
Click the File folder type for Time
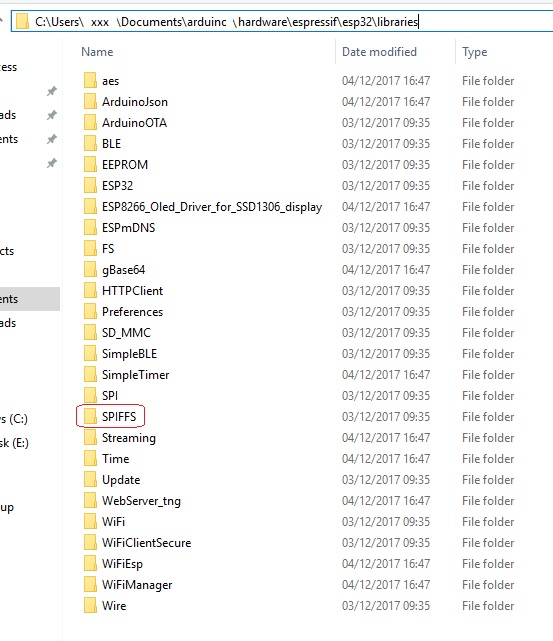[x=488, y=458]
